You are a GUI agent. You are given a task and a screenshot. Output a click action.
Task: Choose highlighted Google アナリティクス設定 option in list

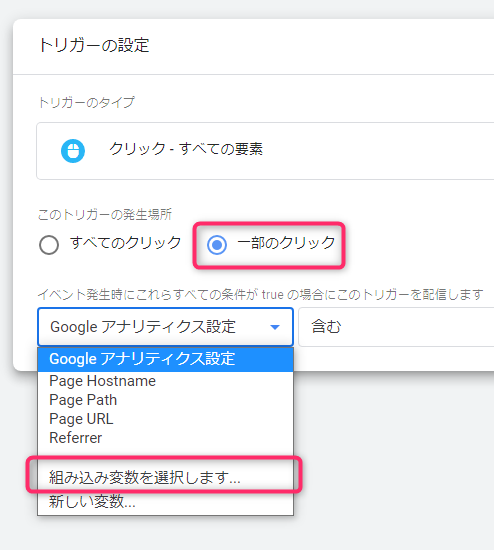click(x=165, y=359)
